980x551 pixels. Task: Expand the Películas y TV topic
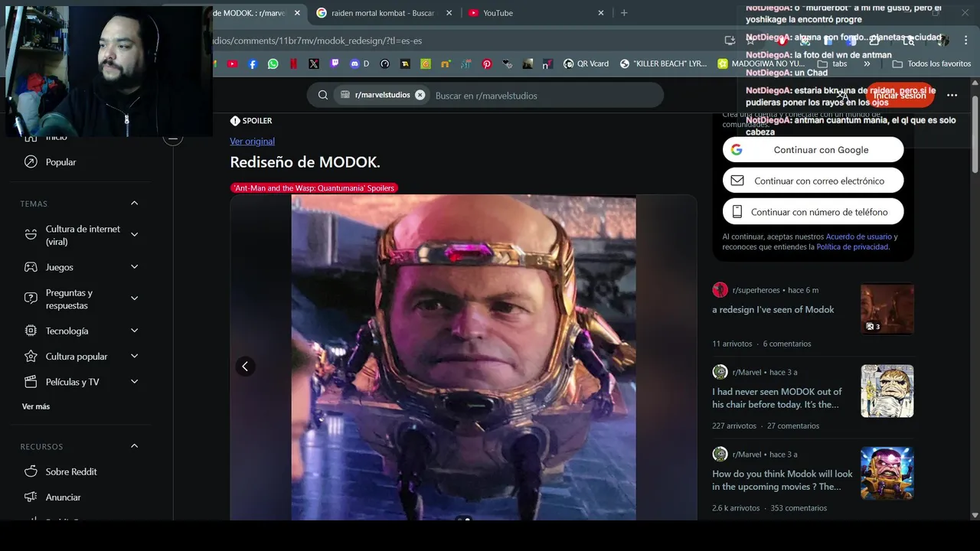[x=135, y=382]
